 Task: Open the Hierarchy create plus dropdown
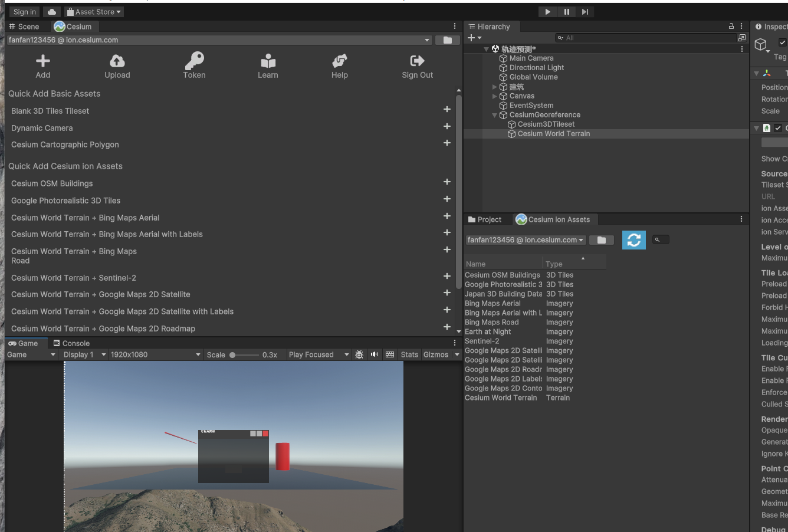(475, 38)
